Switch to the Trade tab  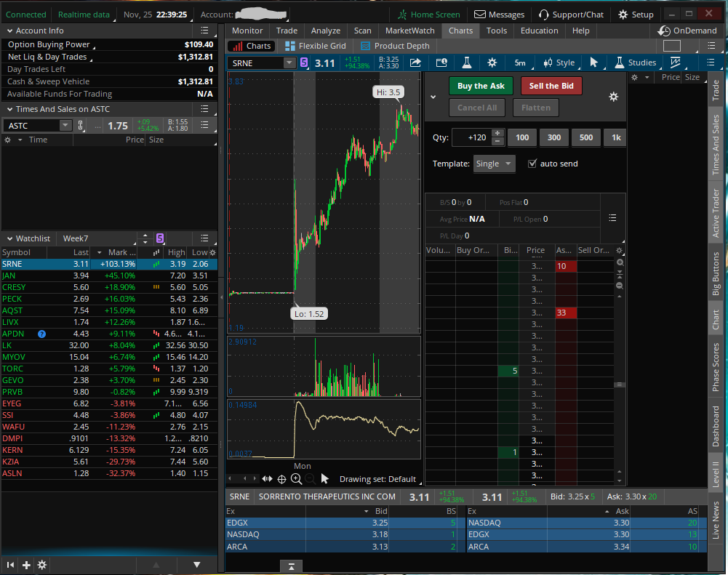pyautogui.click(x=287, y=31)
